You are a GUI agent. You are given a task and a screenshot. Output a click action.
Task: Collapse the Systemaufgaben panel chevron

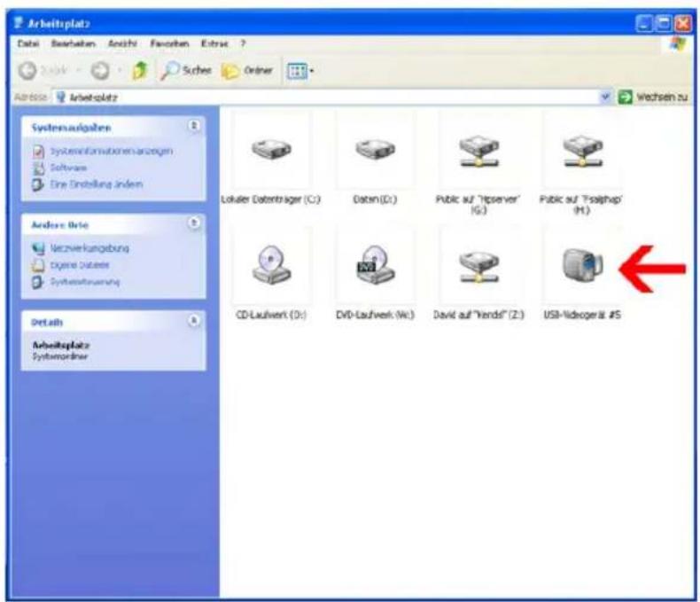click(194, 126)
